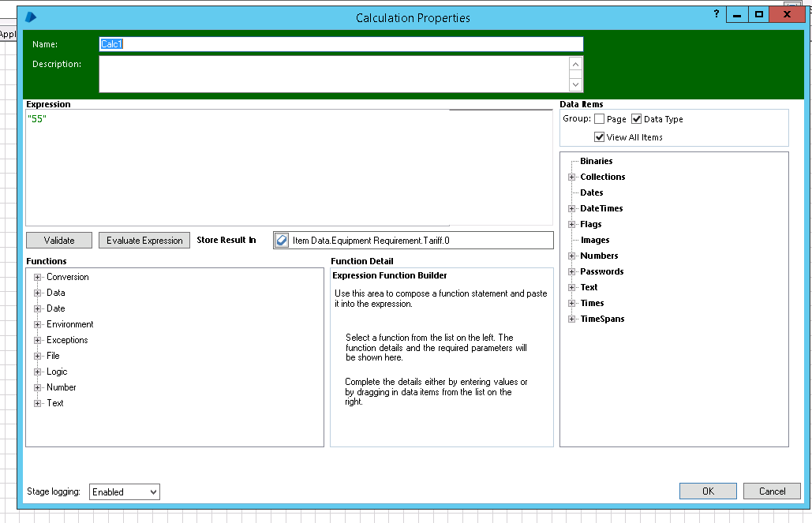
Task: Select the Environment category label
Action: (70, 325)
